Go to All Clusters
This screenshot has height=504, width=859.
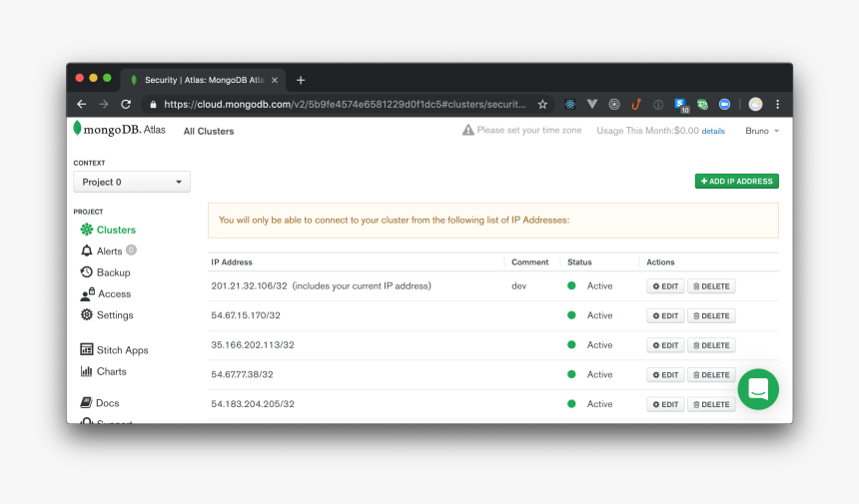pos(209,132)
